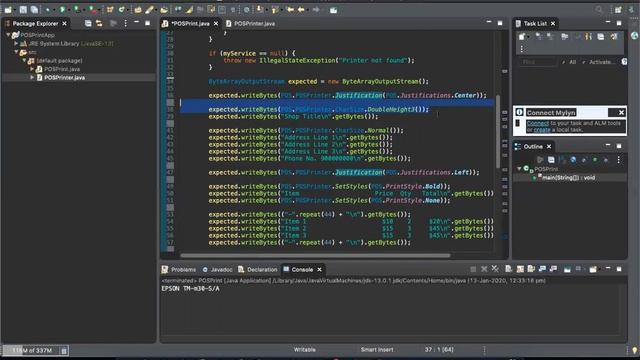
Task: Open the New Task dropdown arrow
Action: 528,37
